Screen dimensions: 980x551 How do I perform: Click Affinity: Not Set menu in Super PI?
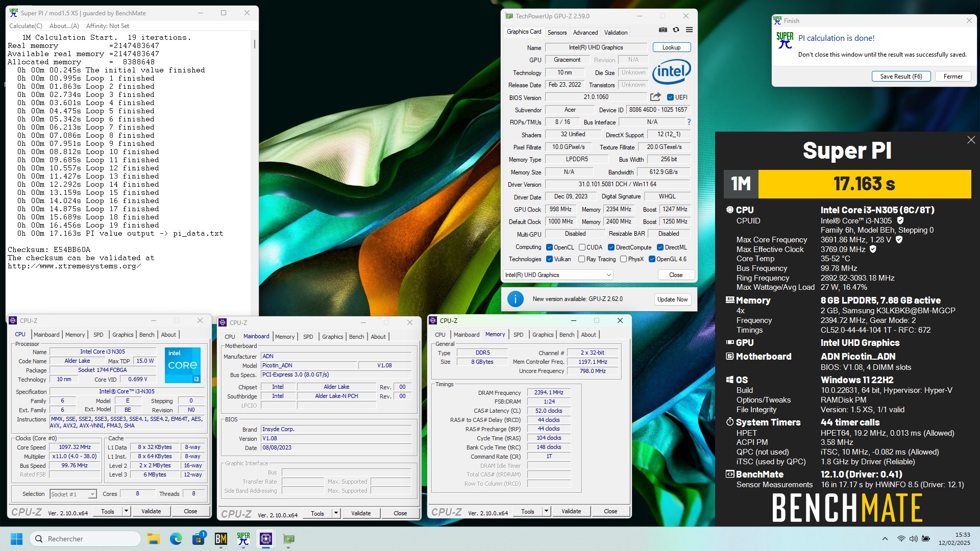click(x=108, y=26)
